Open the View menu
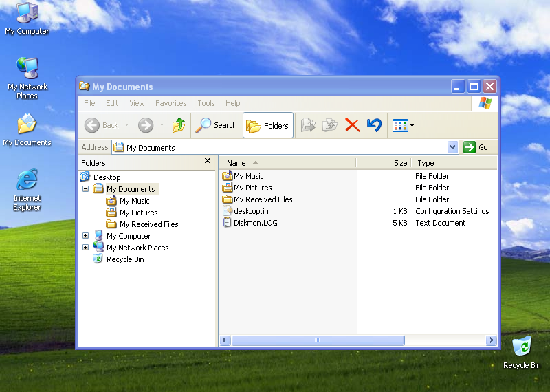Image resolution: width=550 pixels, height=392 pixels. click(137, 103)
